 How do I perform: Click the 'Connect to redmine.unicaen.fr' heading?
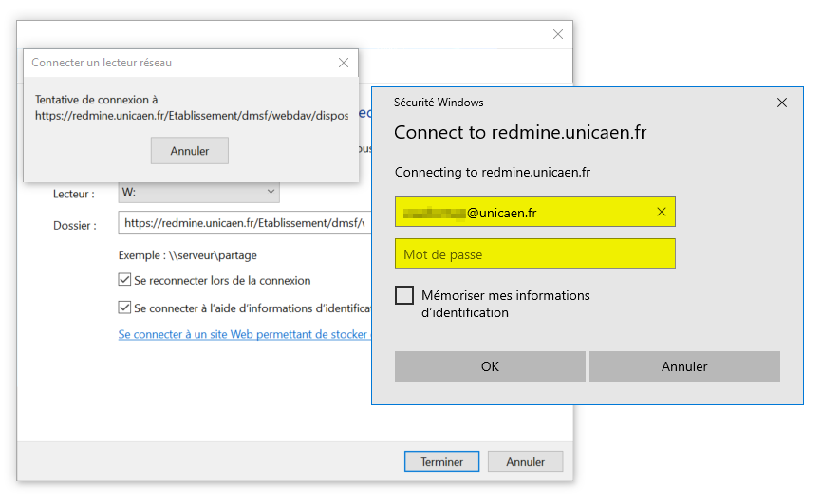(519, 132)
